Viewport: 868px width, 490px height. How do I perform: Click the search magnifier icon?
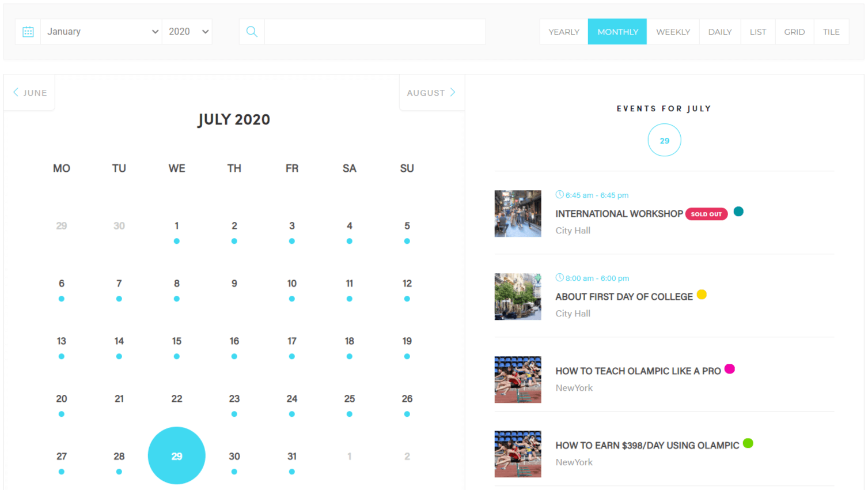tap(252, 32)
